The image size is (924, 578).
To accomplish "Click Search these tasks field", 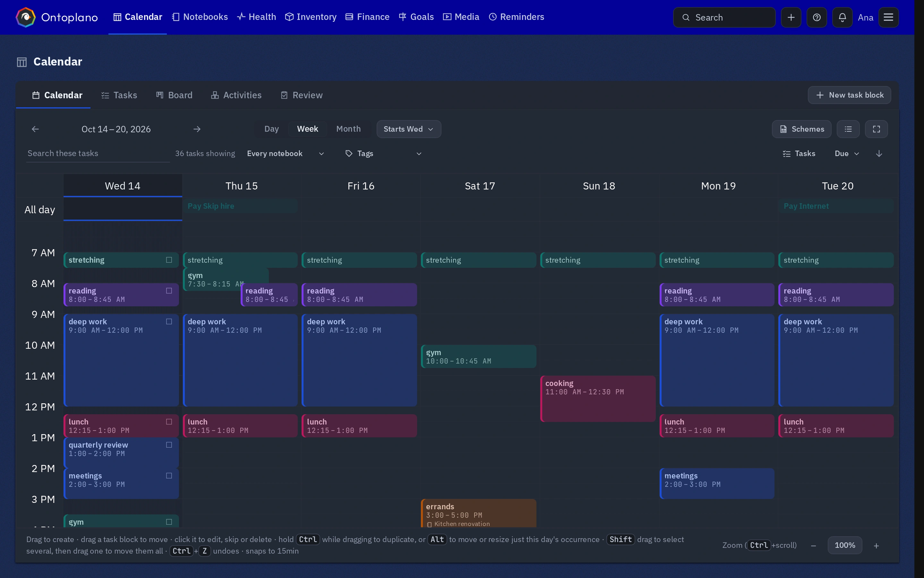I will point(98,154).
